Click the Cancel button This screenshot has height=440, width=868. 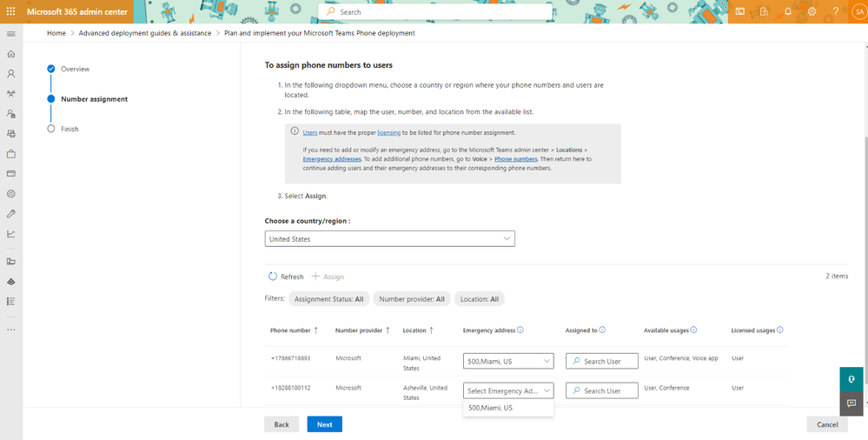tap(827, 424)
